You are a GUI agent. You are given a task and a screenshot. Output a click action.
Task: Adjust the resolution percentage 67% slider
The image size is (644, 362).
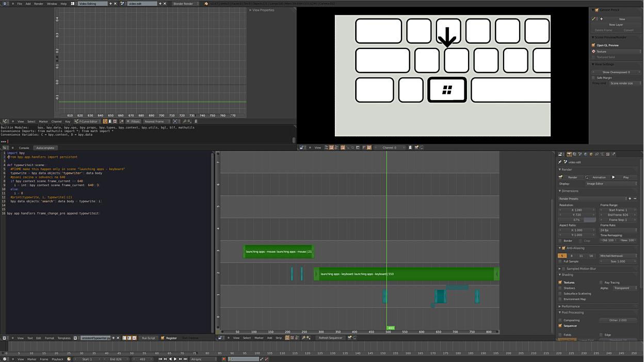576,220
